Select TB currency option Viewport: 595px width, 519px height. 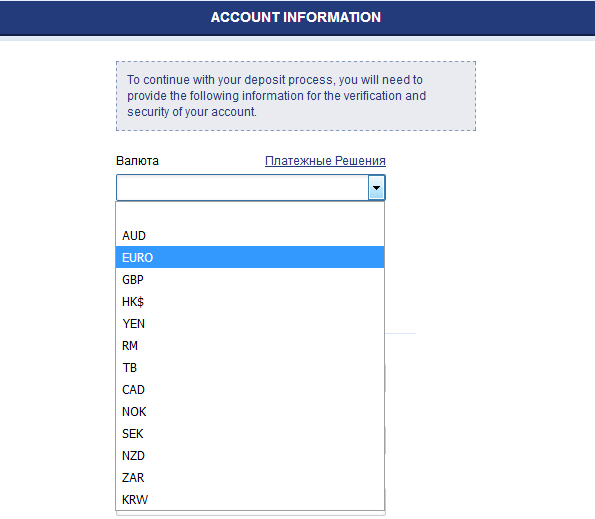pyautogui.click(x=250, y=367)
